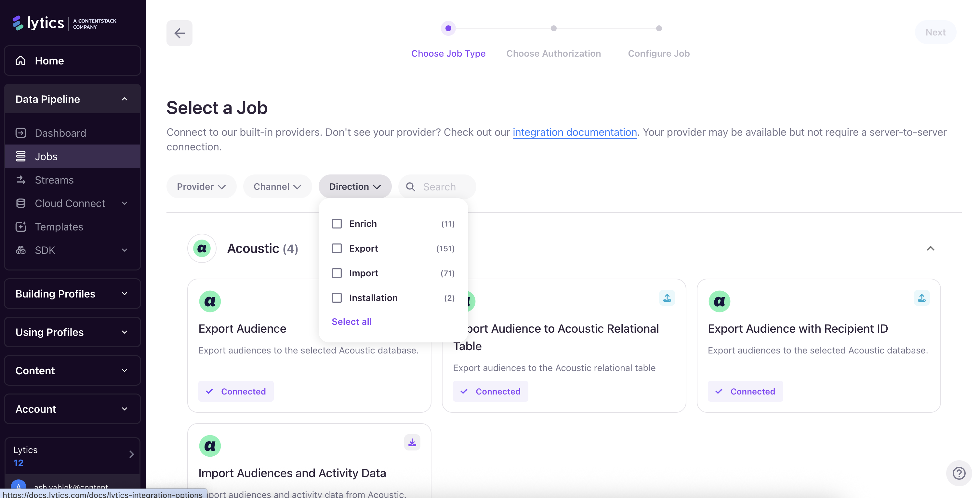
Task: Open the integration documentation link
Action: (575, 132)
